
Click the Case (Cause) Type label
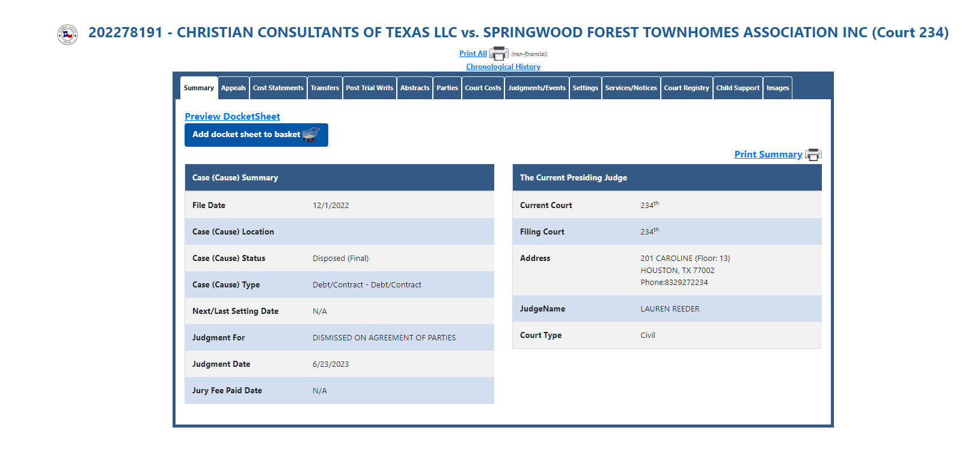[x=226, y=285]
